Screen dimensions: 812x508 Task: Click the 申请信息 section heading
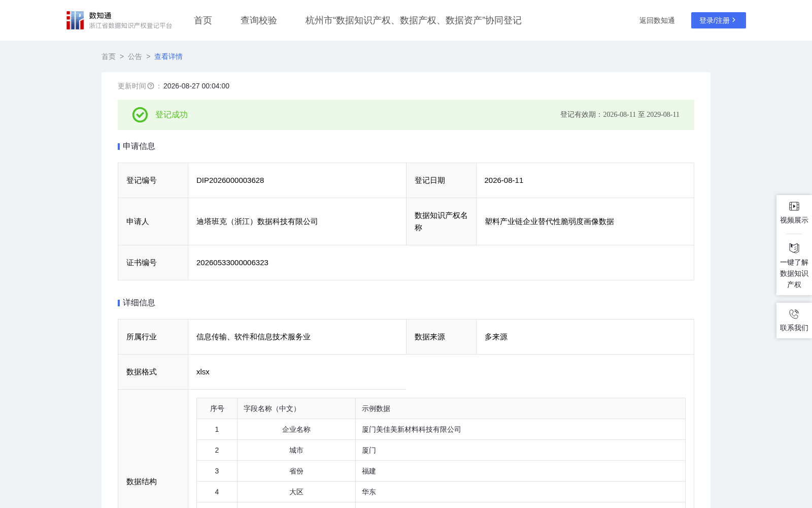point(139,146)
